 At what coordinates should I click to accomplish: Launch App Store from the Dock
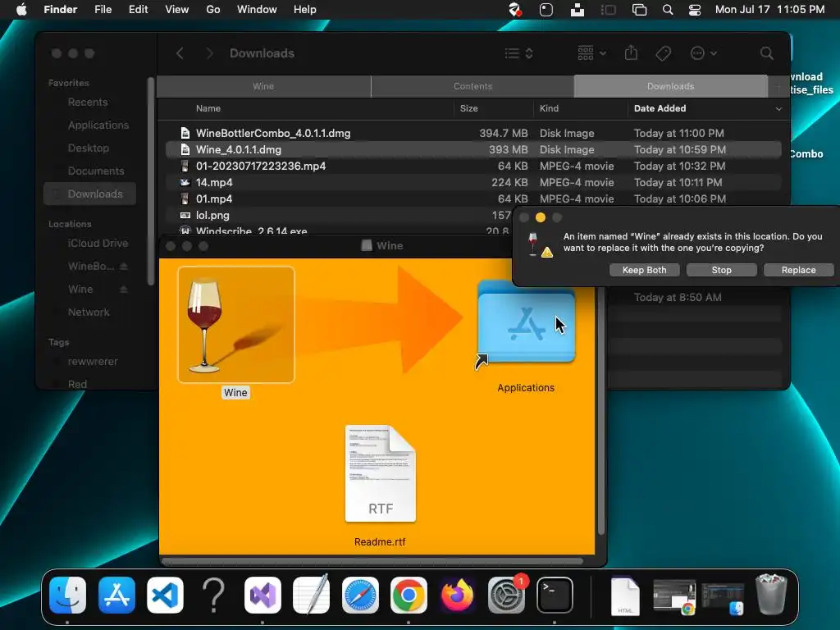[116, 595]
